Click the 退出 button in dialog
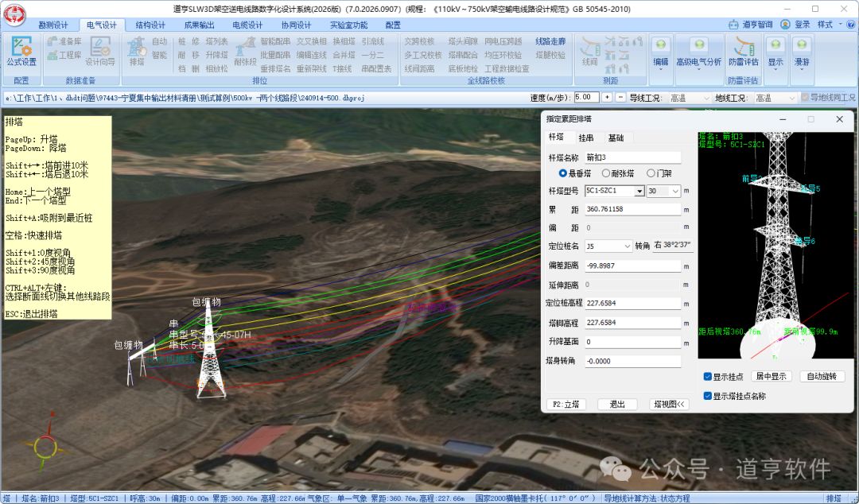Image resolution: width=859 pixels, height=504 pixels. pyautogui.click(x=617, y=405)
